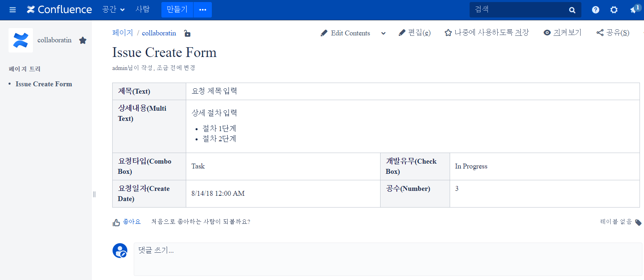Image resolution: width=644 pixels, height=280 pixels.
Task: Click the comment input field
Action: point(387,259)
